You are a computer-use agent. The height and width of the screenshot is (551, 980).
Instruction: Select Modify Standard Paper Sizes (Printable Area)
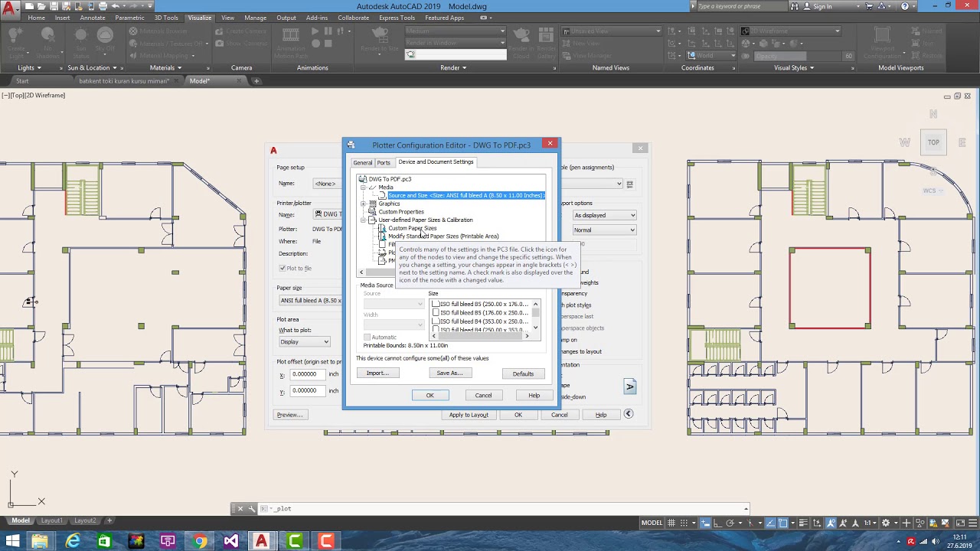[443, 236]
